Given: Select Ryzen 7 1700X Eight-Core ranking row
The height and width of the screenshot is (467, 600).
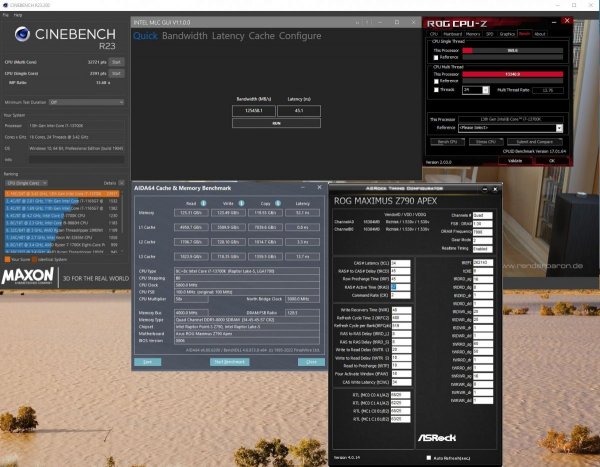Looking at the screenshot, I should pos(62,245).
